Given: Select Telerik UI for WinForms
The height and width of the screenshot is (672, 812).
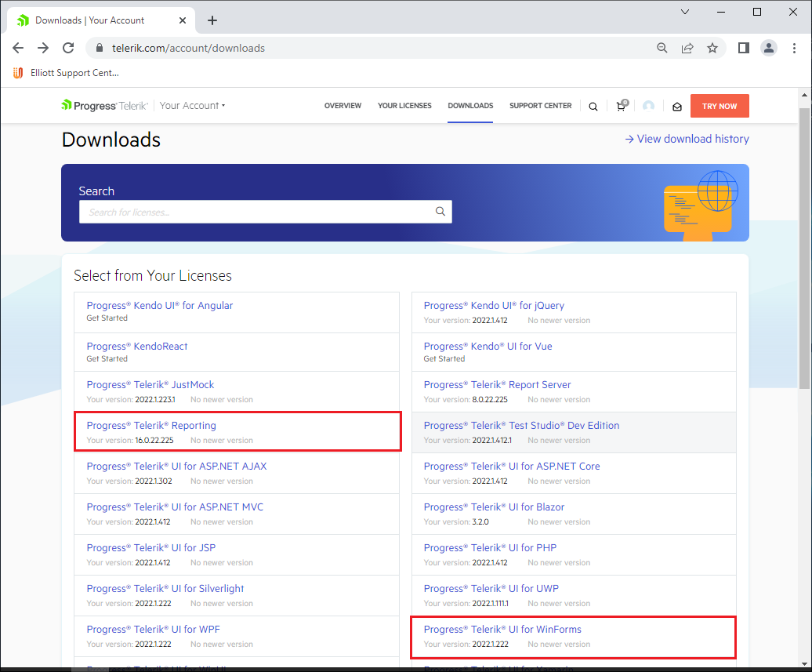Looking at the screenshot, I should (502, 630).
